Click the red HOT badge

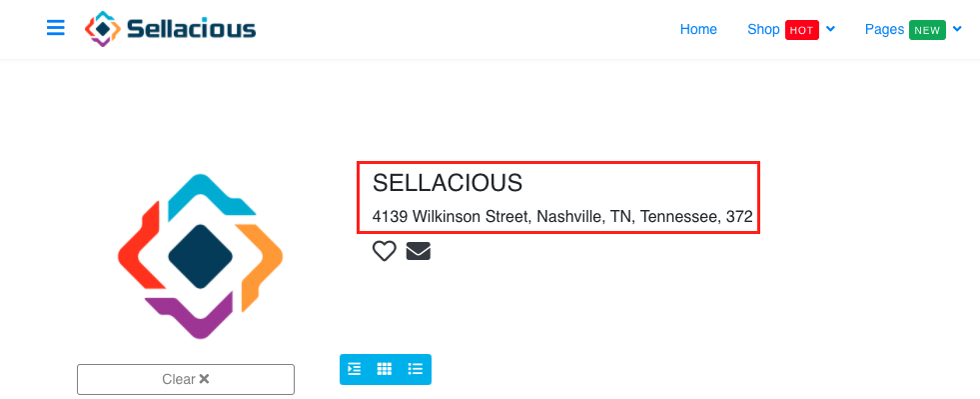pyautogui.click(x=802, y=30)
